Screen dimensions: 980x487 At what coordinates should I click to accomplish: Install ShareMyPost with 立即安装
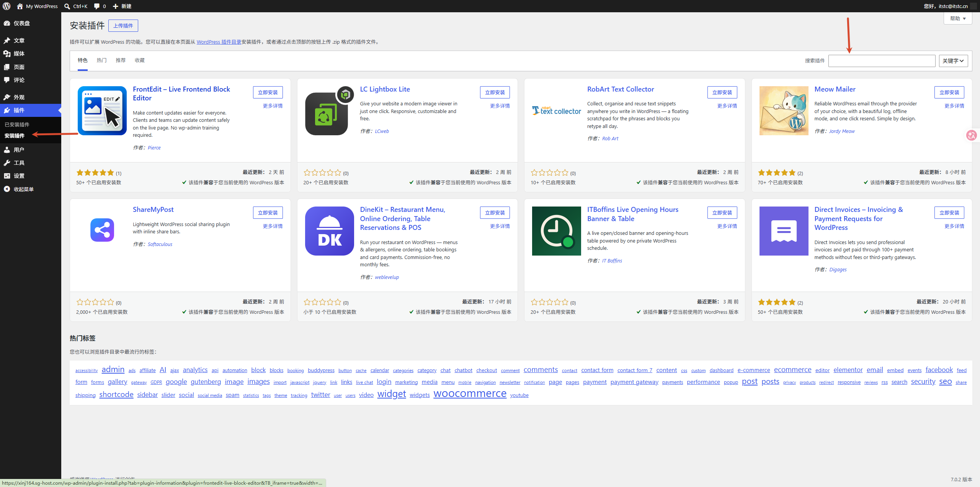(268, 213)
